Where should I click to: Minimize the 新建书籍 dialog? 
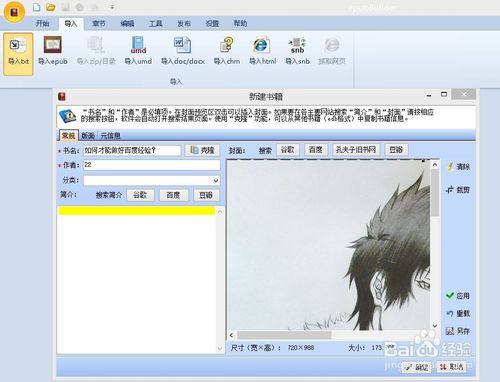(x=429, y=95)
